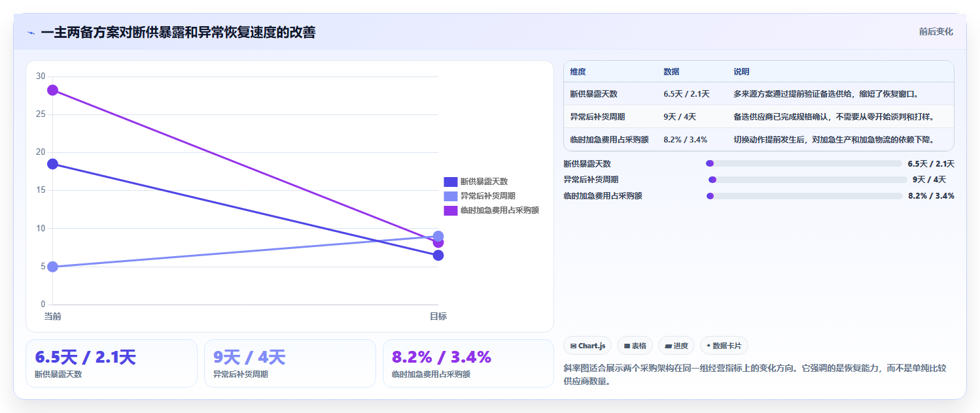Click the 异常后补货周期 data point at 目标

point(438,236)
